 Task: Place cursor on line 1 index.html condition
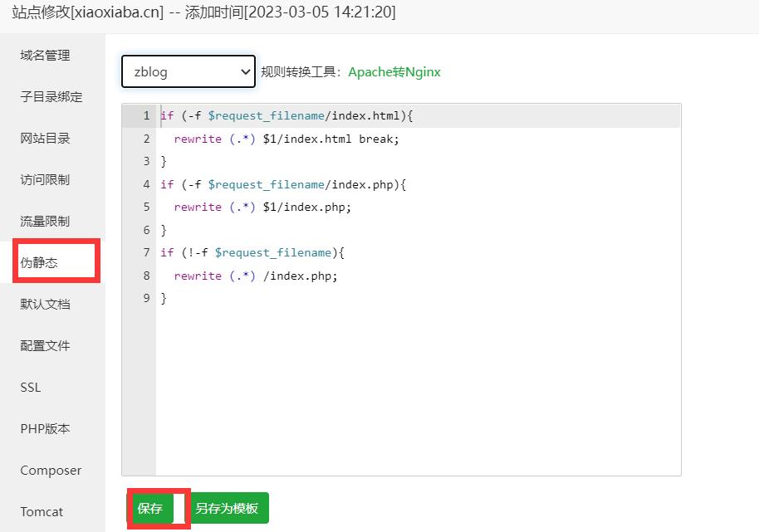[x=286, y=116]
